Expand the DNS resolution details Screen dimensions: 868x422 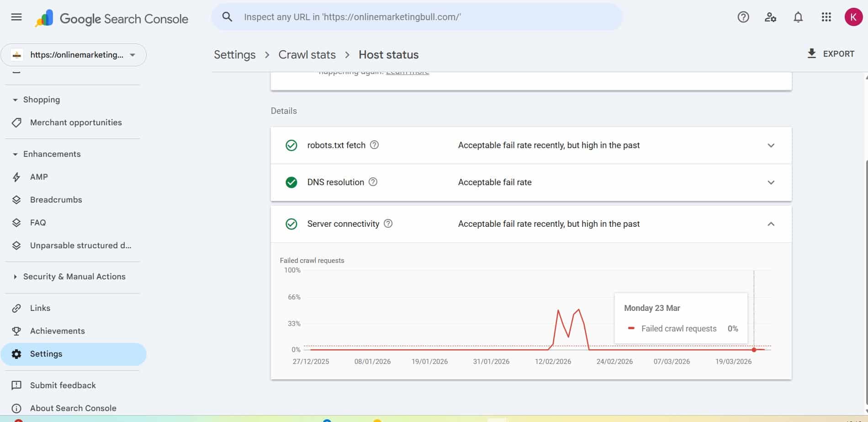click(x=771, y=182)
